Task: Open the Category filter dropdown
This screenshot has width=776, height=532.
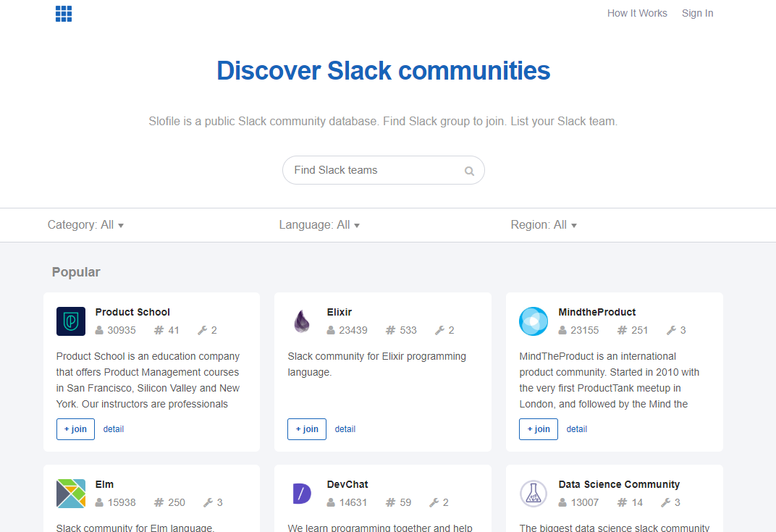Action: tap(85, 224)
